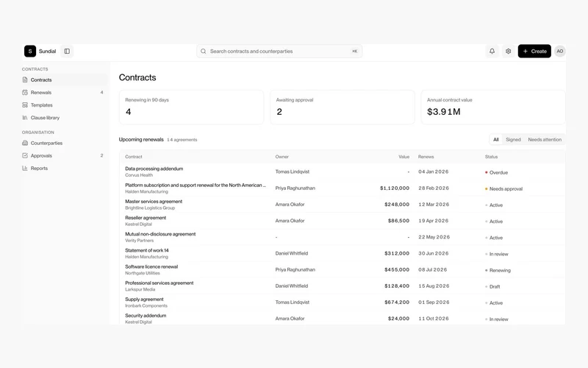Open Clause library in the sidebar
This screenshot has height=368, width=588.
[64, 118]
